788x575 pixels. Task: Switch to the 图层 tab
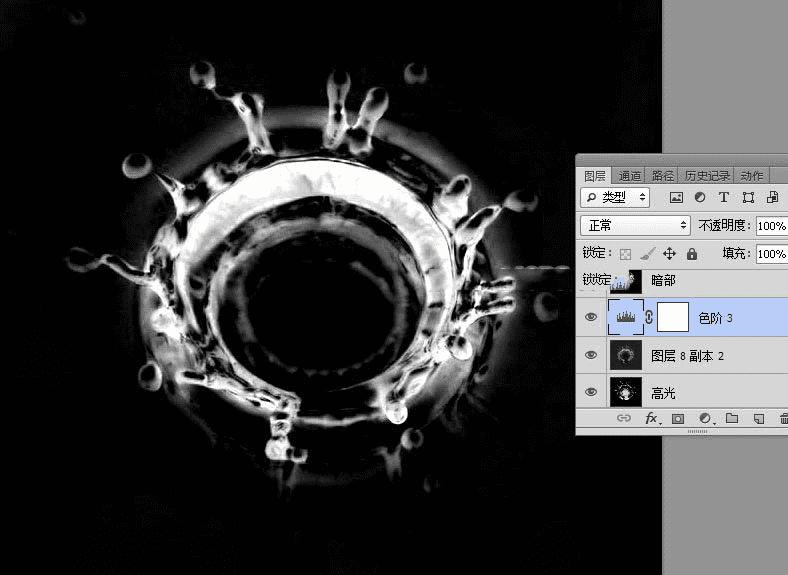tap(595, 176)
